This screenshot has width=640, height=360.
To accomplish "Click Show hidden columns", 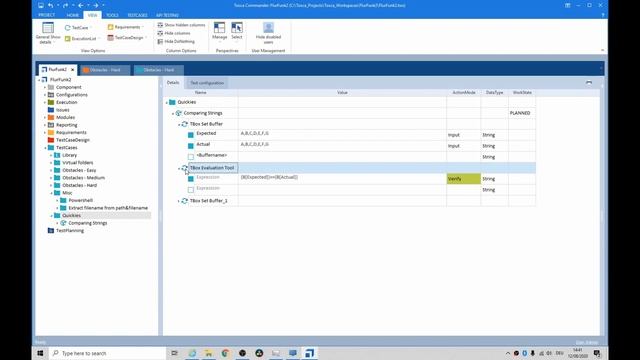I will (181, 25).
